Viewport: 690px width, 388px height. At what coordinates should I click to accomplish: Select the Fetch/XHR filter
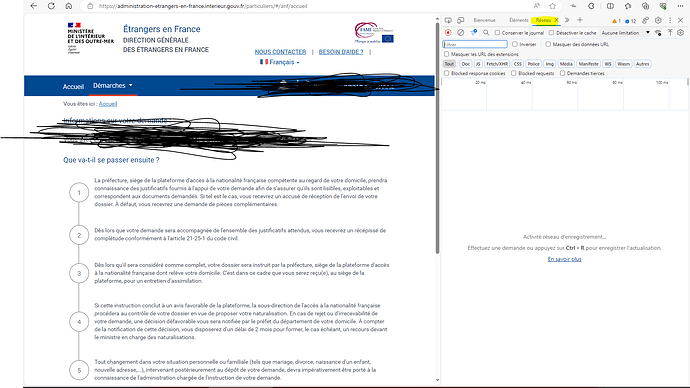[x=497, y=64]
